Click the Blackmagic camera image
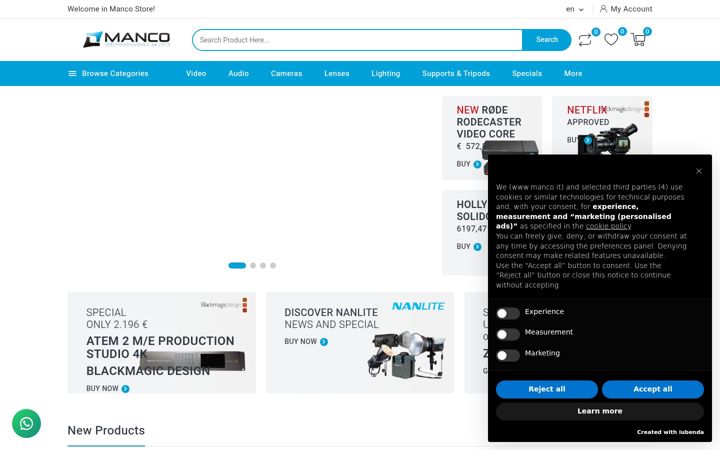 coord(609,138)
